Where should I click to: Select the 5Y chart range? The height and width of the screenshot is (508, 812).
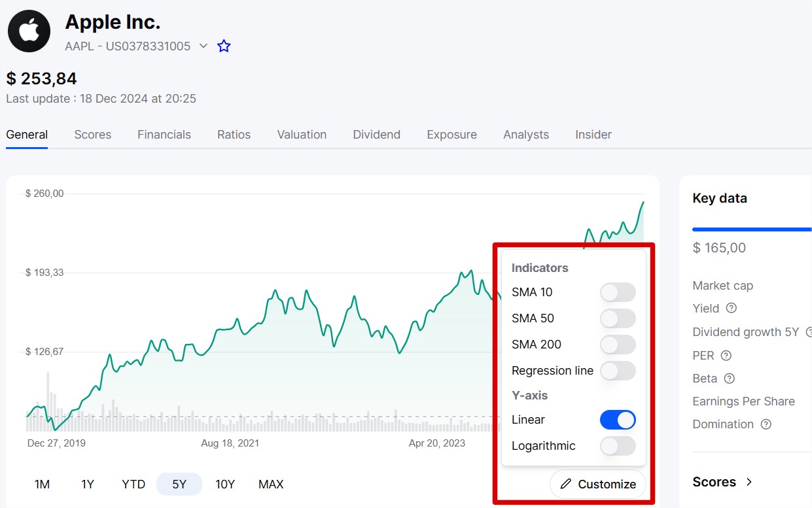click(179, 484)
